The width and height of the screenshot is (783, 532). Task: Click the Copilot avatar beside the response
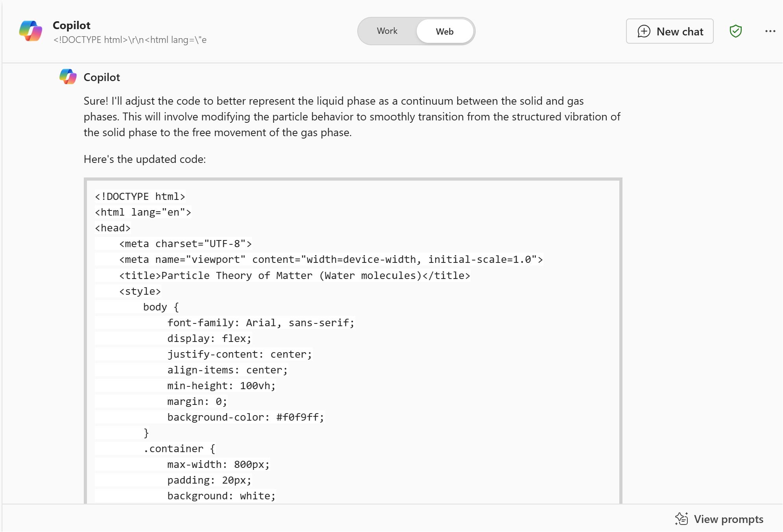pyautogui.click(x=68, y=77)
